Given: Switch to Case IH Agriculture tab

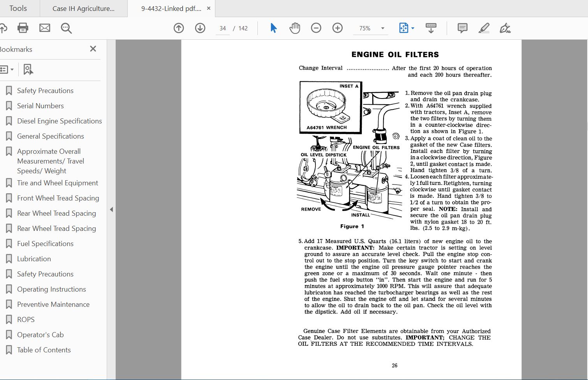Looking at the screenshot, I should [x=83, y=8].
